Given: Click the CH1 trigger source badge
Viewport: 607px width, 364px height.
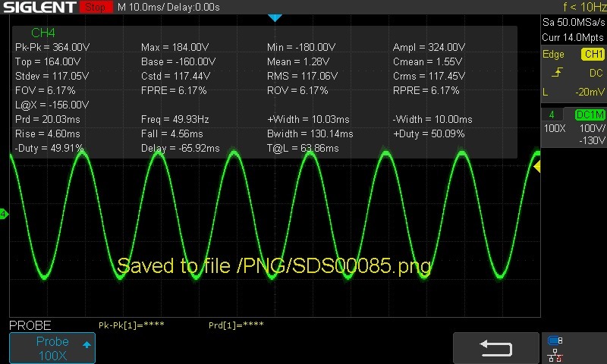Looking at the screenshot, I should coord(593,54).
